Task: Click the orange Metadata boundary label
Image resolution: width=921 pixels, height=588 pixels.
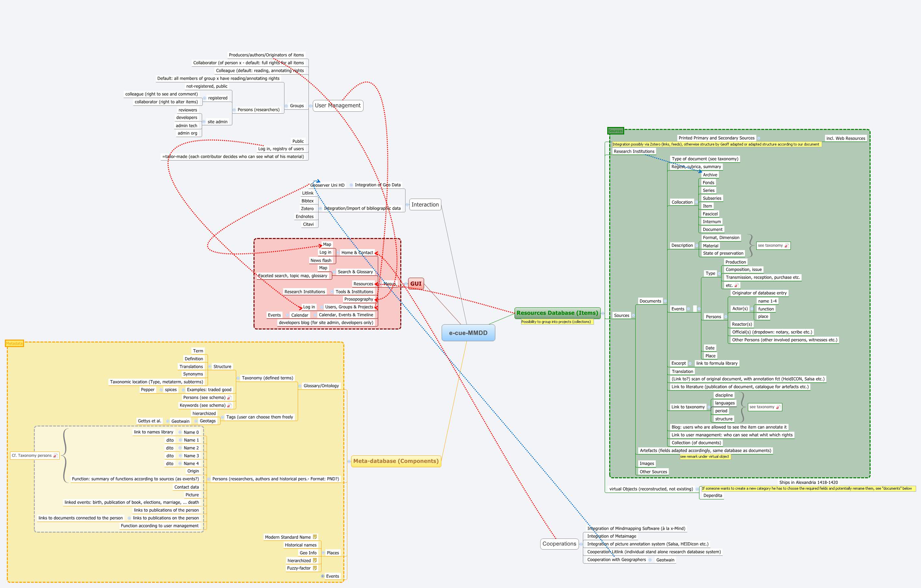Action: (x=14, y=343)
